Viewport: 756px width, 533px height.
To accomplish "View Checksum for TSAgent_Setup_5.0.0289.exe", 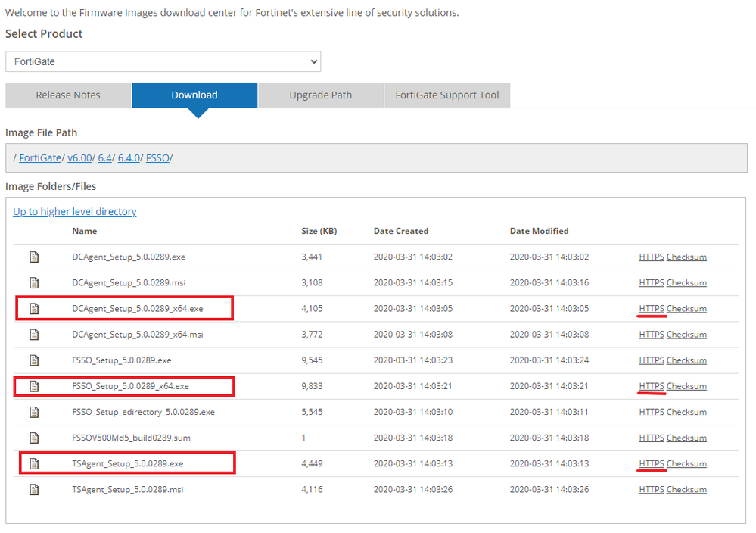I will coord(686,463).
